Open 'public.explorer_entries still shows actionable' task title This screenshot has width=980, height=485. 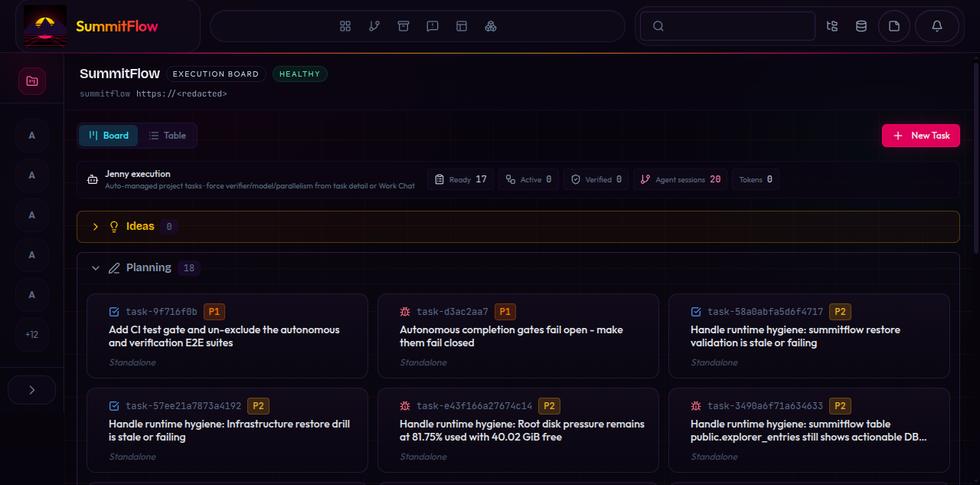click(808, 431)
